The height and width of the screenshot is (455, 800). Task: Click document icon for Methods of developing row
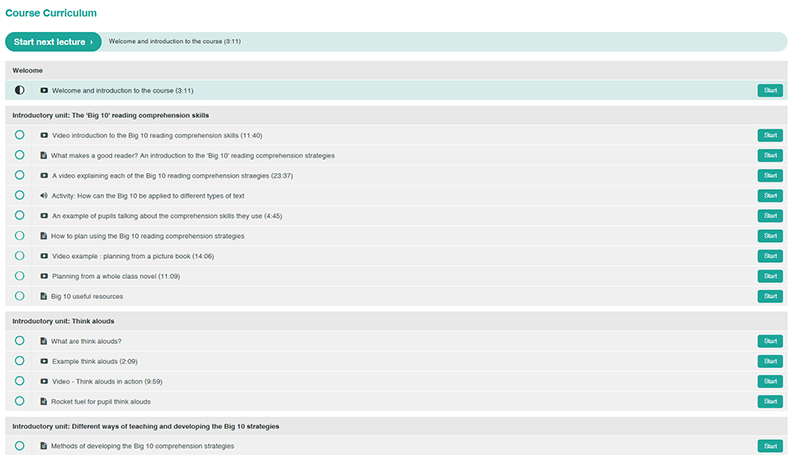pos(43,446)
